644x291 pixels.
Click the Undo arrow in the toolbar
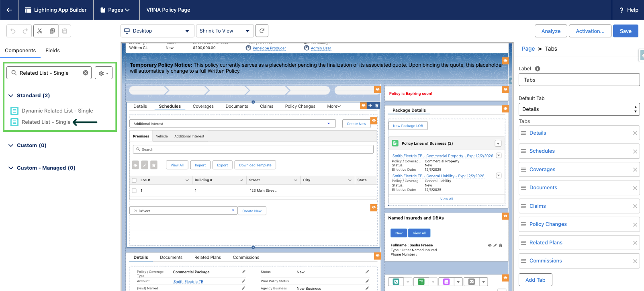pos(13,31)
